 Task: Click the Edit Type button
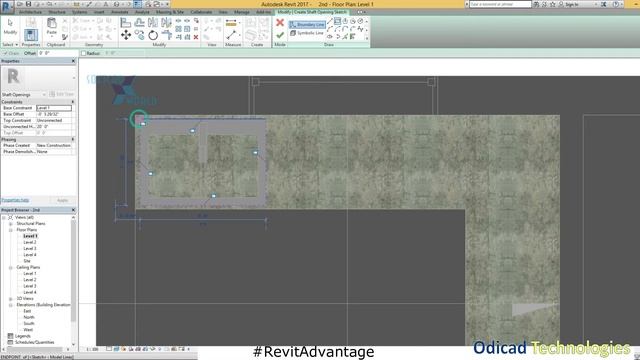(62, 95)
